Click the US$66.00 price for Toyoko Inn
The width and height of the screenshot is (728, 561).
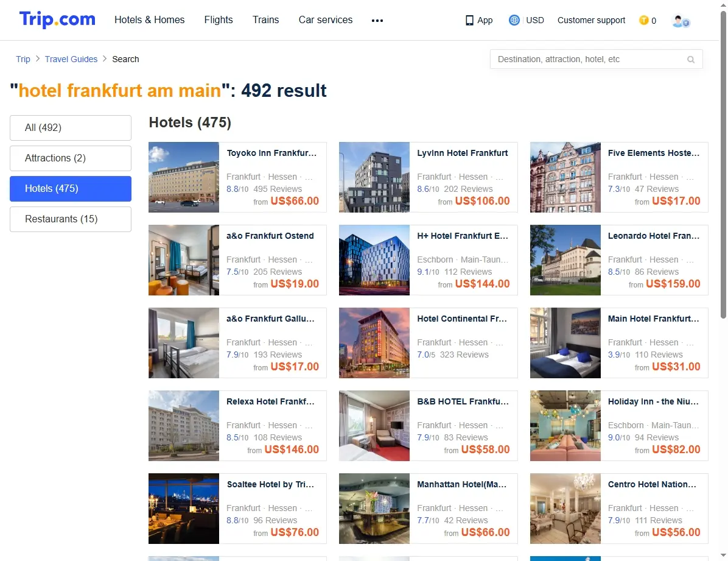pos(295,201)
